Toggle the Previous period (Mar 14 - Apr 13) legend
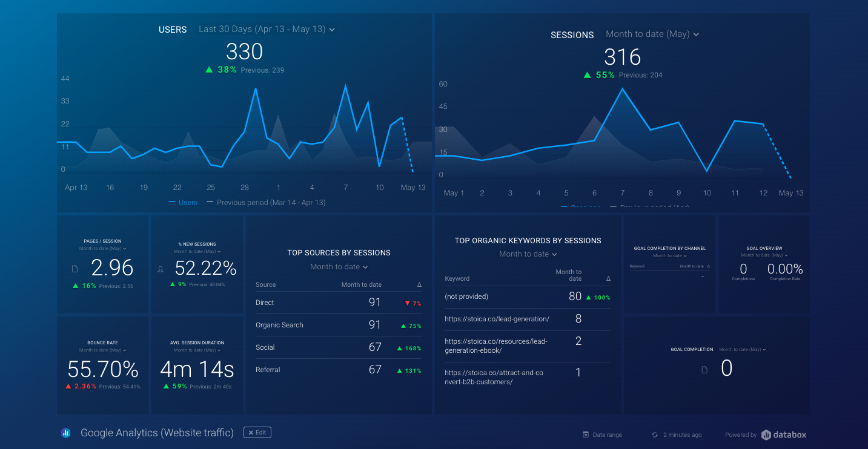This screenshot has width=868, height=449. [x=267, y=203]
